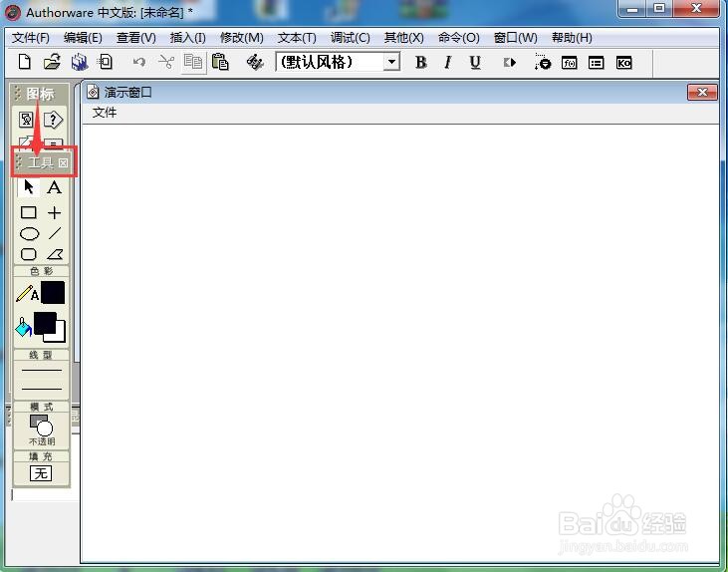
Task: Undo the last action
Action: [138, 62]
